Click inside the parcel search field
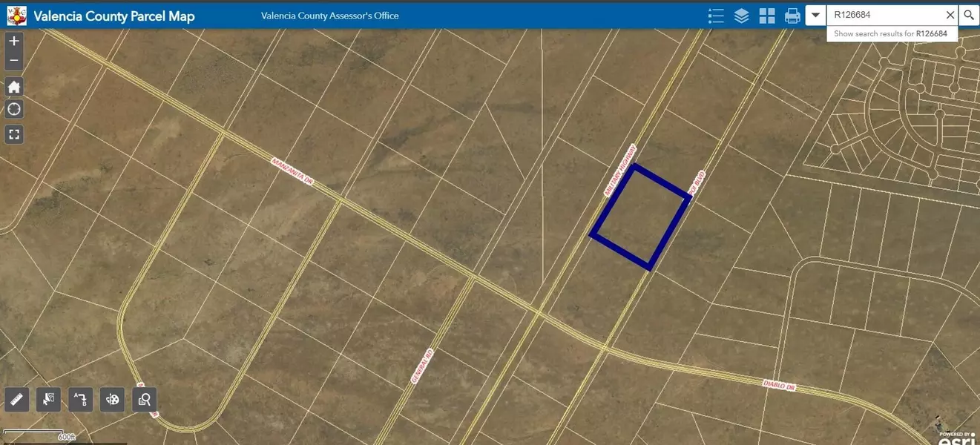 click(883, 15)
